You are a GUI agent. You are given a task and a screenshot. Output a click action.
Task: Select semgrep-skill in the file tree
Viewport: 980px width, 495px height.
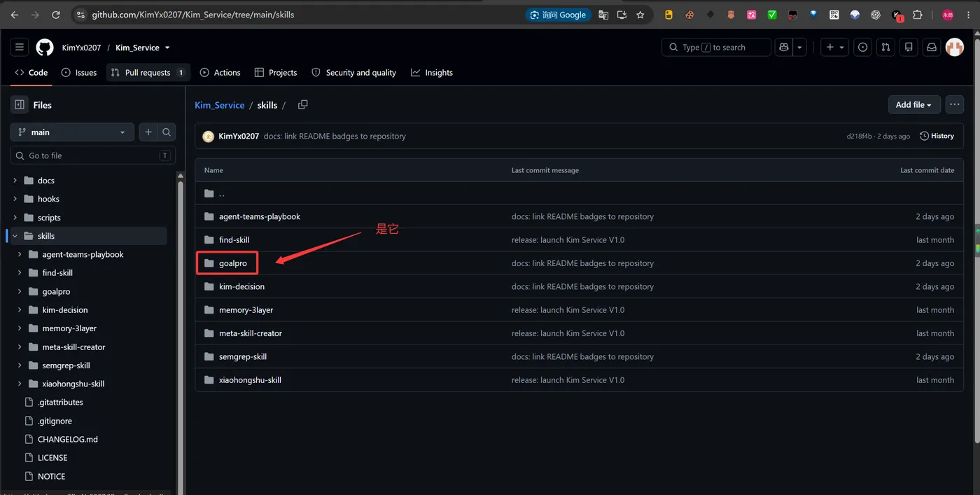point(66,365)
